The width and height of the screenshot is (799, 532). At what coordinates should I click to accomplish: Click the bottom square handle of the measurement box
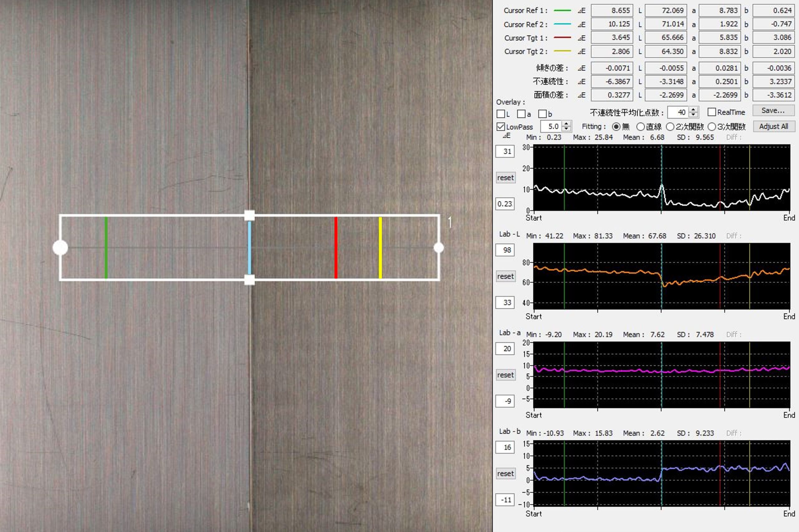(x=250, y=280)
